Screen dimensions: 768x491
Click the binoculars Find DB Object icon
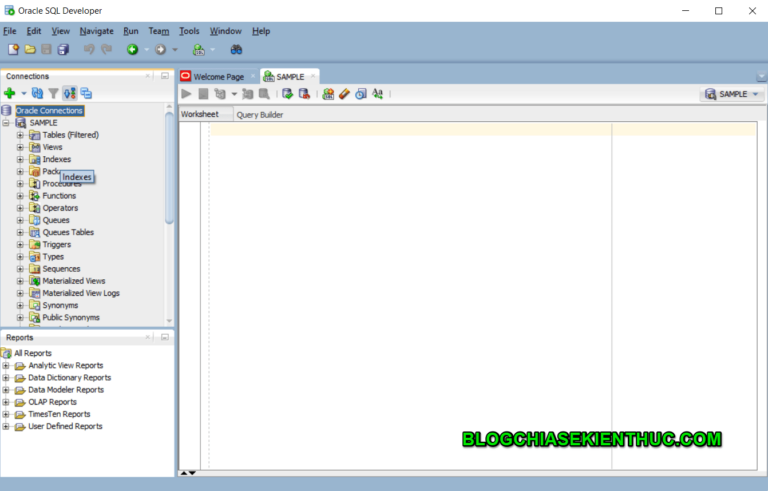pyautogui.click(x=237, y=49)
